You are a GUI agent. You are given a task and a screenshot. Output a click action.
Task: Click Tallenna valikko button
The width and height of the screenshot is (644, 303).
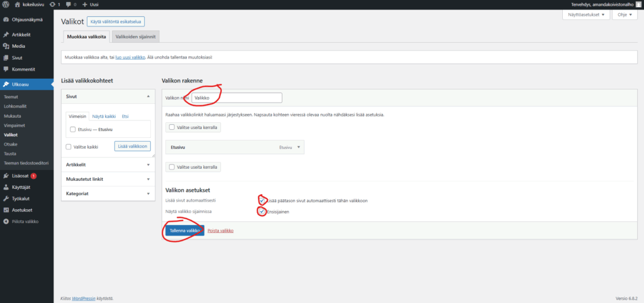pos(185,231)
